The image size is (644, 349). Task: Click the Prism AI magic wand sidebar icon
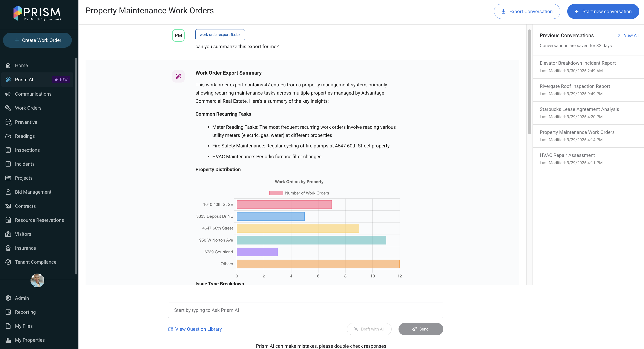pyautogui.click(x=8, y=80)
